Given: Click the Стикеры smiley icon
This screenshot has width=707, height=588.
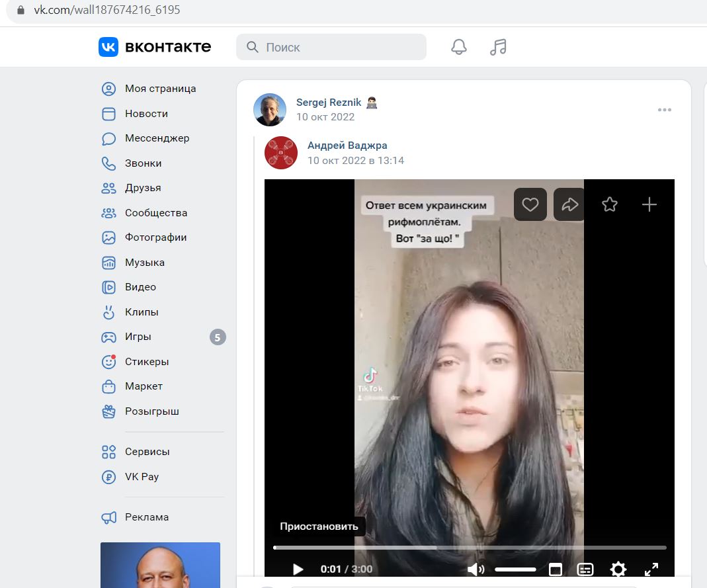Looking at the screenshot, I should coord(108,362).
